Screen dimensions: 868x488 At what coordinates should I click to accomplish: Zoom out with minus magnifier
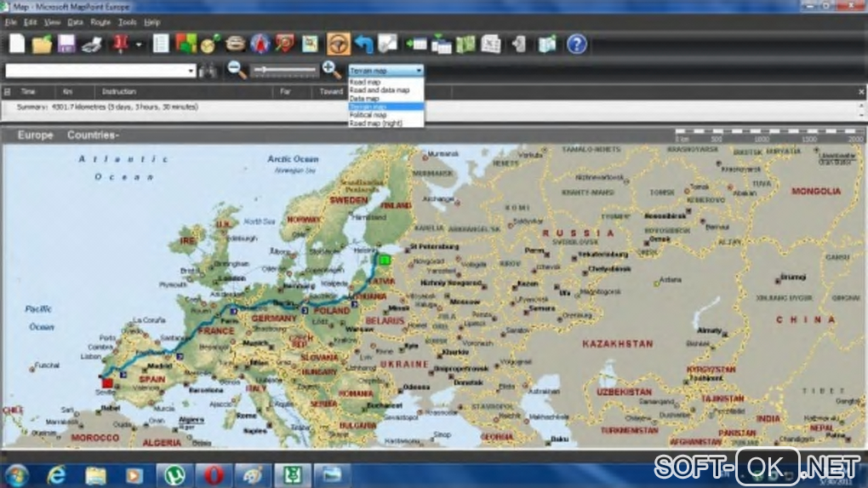pos(237,70)
